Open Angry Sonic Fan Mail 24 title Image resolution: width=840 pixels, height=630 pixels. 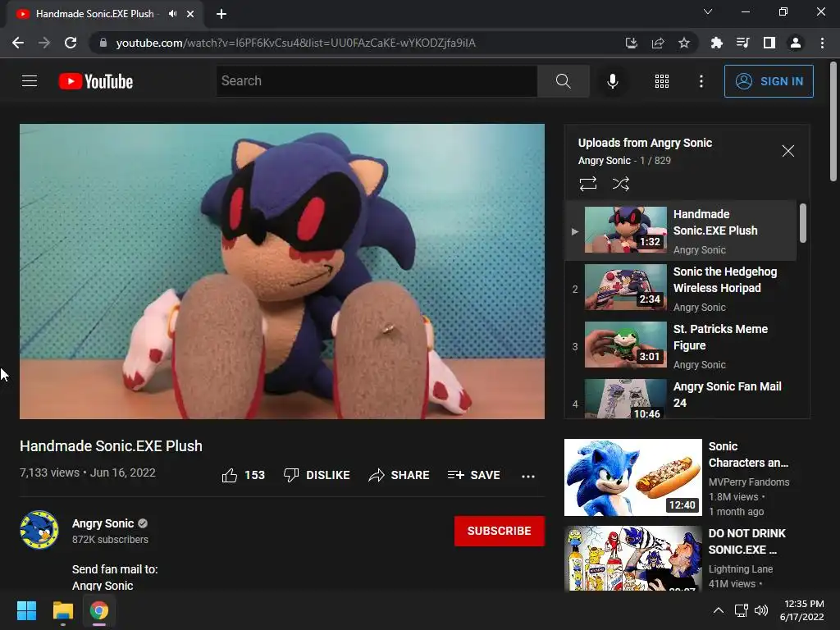click(x=727, y=395)
